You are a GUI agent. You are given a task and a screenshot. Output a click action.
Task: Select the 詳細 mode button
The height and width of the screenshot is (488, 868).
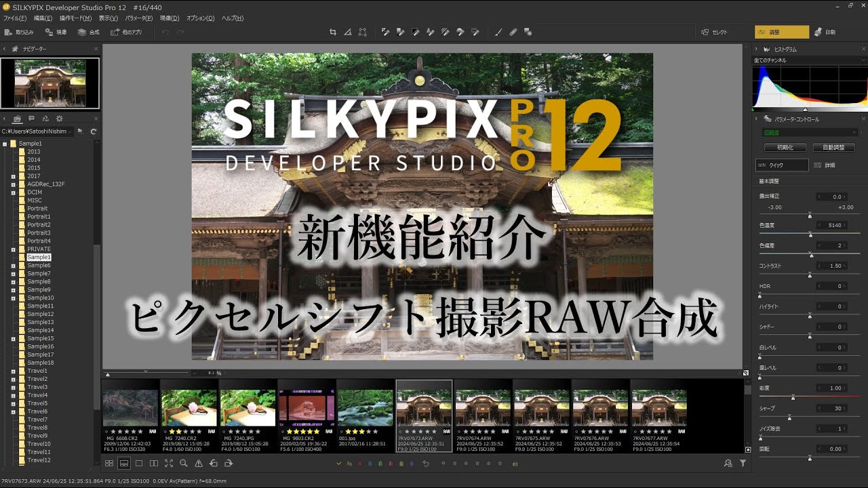(x=825, y=165)
